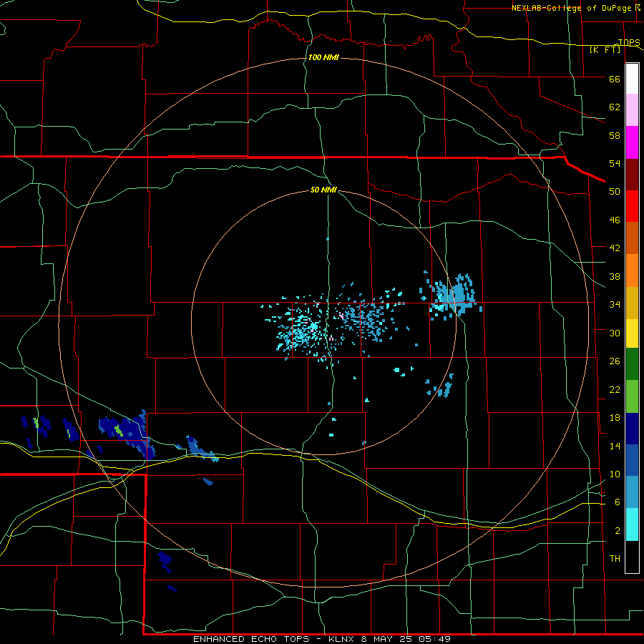Click the [K FT] units label

[x=605, y=49]
